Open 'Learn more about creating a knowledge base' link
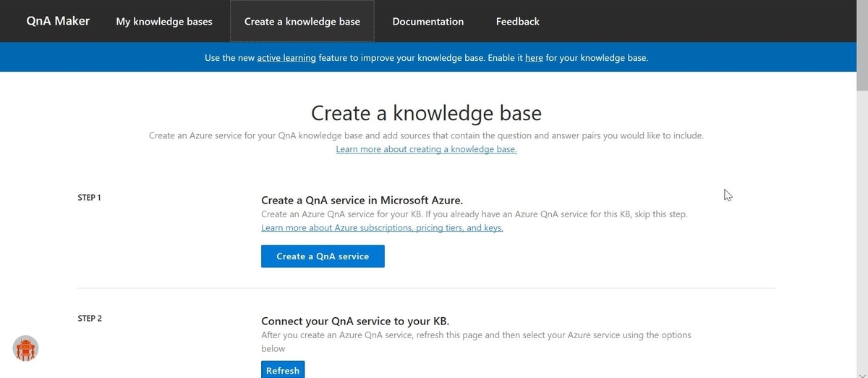Image resolution: width=868 pixels, height=378 pixels. [426, 149]
